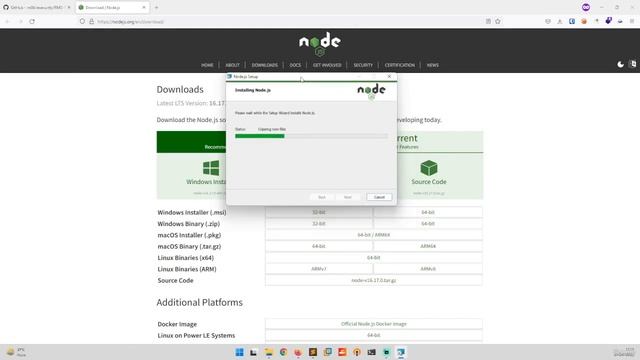Toggle dark mode on nodejs.org
This screenshot has width=640, height=360.
click(x=620, y=64)
